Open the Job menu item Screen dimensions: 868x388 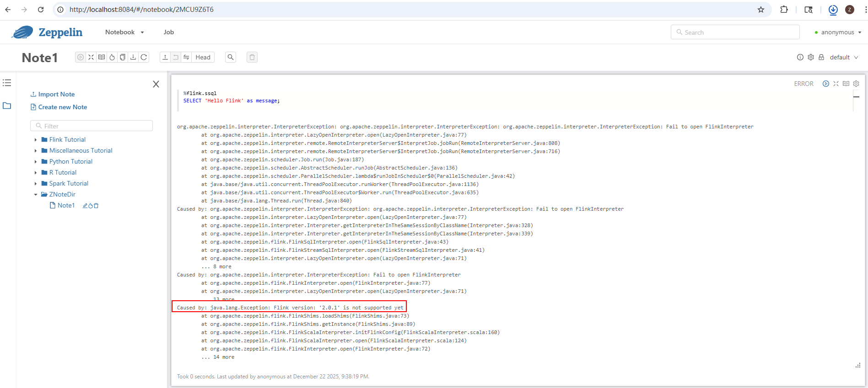(x=169, y=32)
